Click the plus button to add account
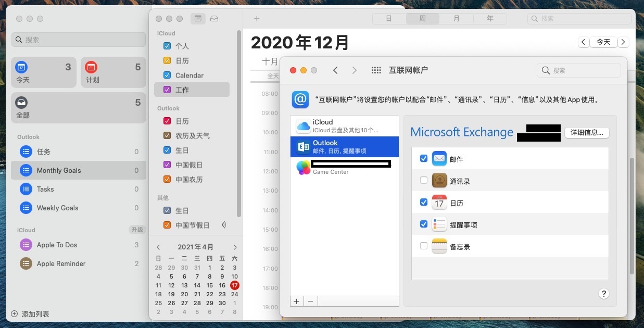This screenshot has width=644, height=328. (297, 301)
